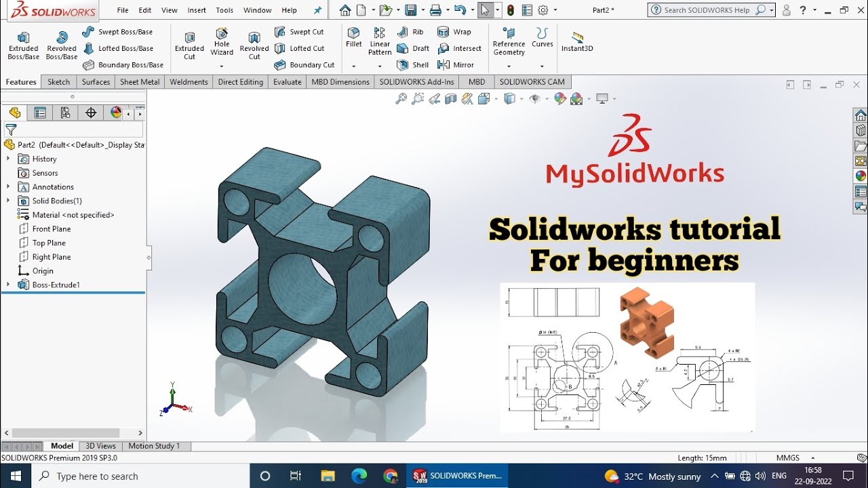Open the ConfigurationManager tab
Viewport: 868px width, 488px height.
[x=65, y=113]
